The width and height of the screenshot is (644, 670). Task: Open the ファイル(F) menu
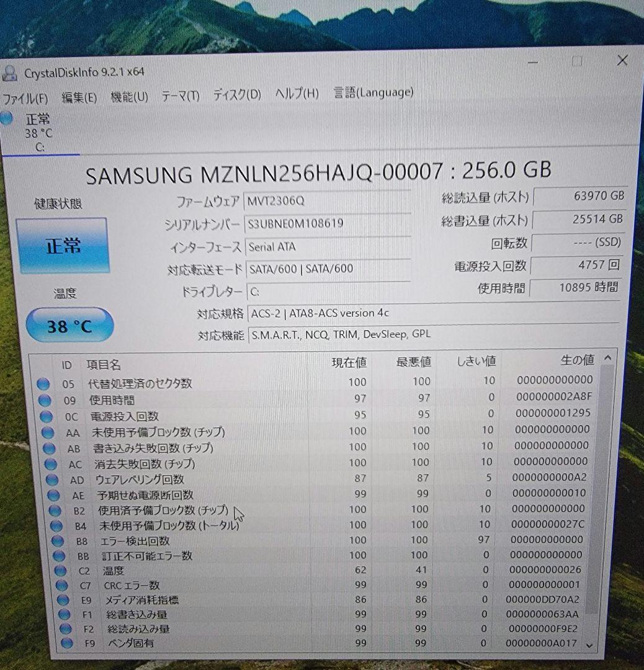pyautogui.click(x=25, y=99)
